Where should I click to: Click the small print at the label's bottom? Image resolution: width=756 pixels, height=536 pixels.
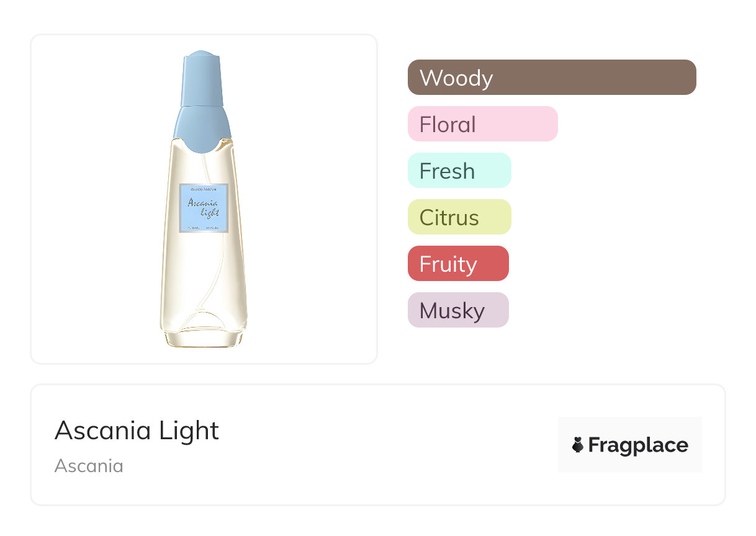click(204, 229)
